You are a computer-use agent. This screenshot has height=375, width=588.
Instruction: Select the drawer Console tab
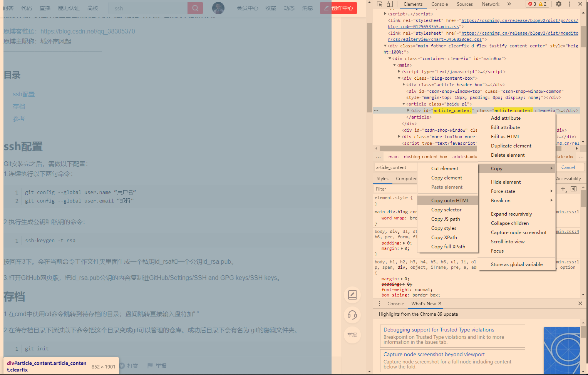(395, 303)
